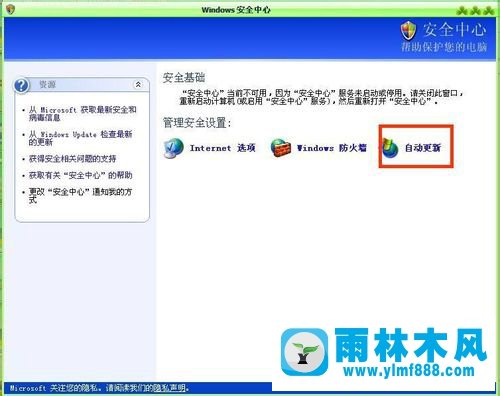Open 从 Microsoft 获取最新安全和病毒信息 link
This screenshot has height=396, width=500.
(x=82, y=114)
